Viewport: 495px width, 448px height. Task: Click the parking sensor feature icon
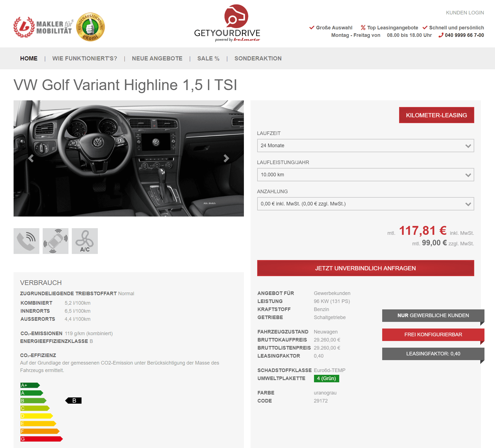pos(55,241)
